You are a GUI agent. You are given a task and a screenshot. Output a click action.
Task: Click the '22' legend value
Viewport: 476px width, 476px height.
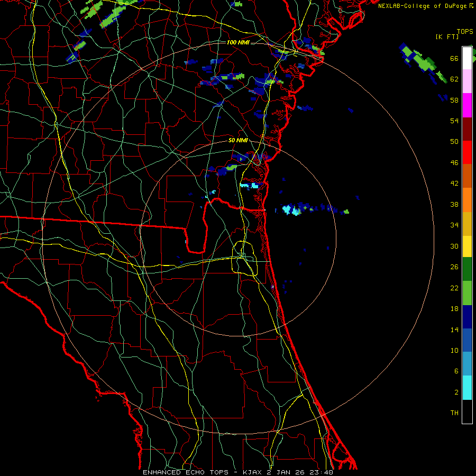(454, 288)
